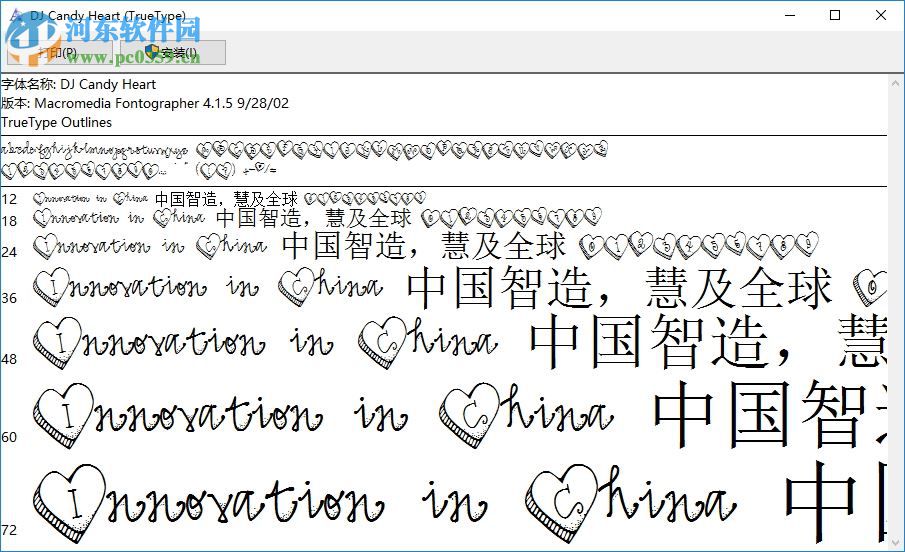Maximize the font preview window
905x552 pixels.
coord(835,15)
